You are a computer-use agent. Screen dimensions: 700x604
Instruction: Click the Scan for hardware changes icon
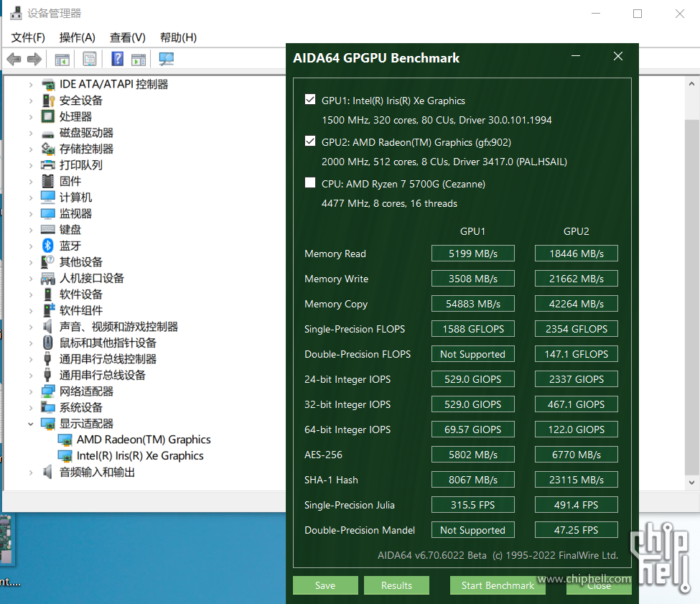pyautogui.click(x=166, y=59)
